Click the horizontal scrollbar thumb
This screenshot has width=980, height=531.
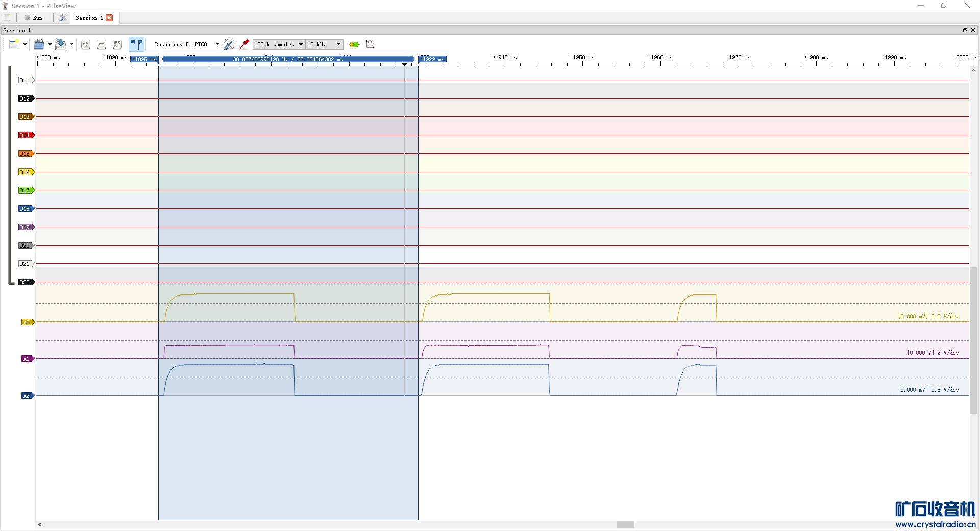click(x=625, y=524)
